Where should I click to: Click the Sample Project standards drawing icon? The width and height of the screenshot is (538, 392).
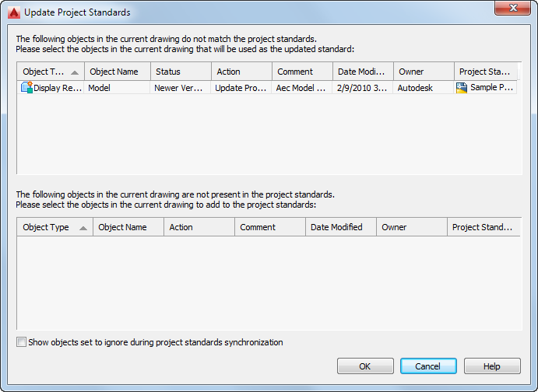(x=462, y=88)
